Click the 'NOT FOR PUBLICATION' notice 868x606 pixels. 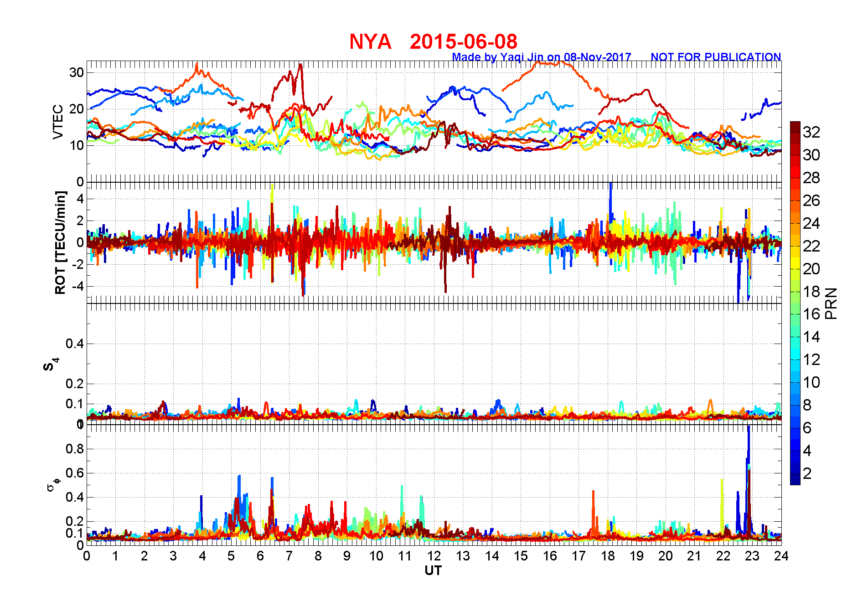pyautogui.click(x=716, y=57)
